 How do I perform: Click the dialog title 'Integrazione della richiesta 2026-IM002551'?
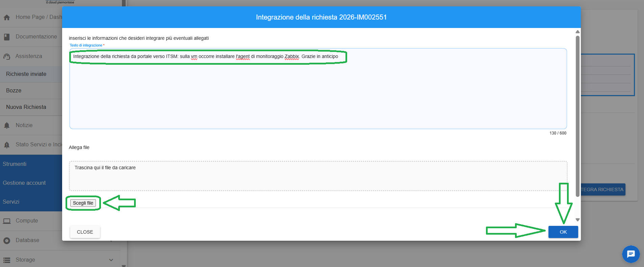(x=321, y=17)
